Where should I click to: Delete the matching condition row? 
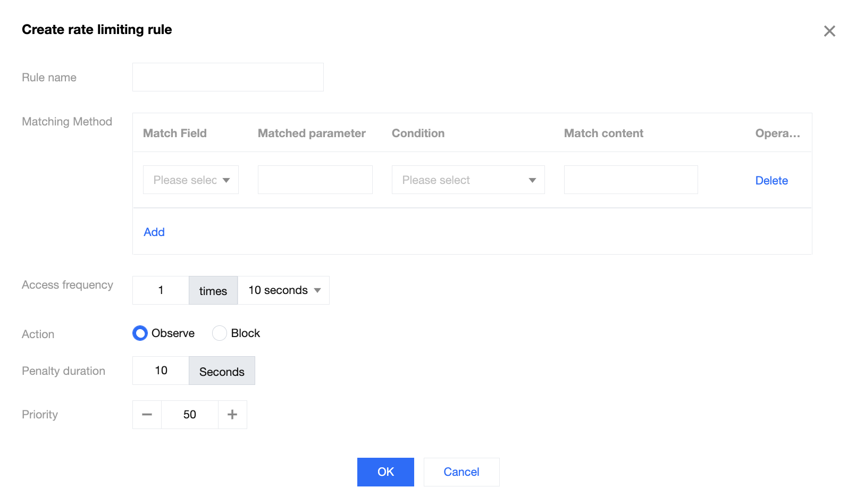[x=771, y=181]
